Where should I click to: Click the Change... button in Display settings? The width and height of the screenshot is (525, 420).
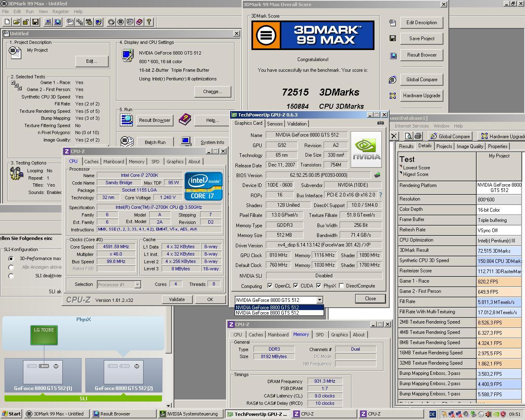(x=212, y=91)
